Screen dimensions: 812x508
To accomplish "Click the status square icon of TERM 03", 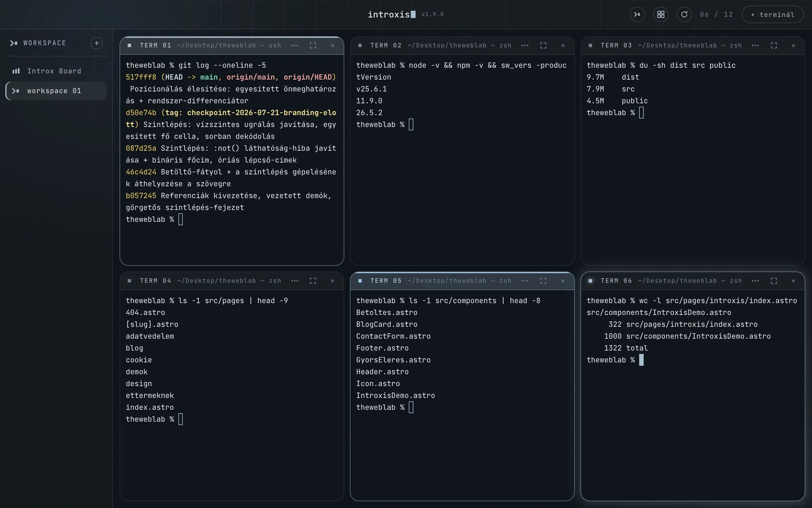I will (x=590, y=45).
